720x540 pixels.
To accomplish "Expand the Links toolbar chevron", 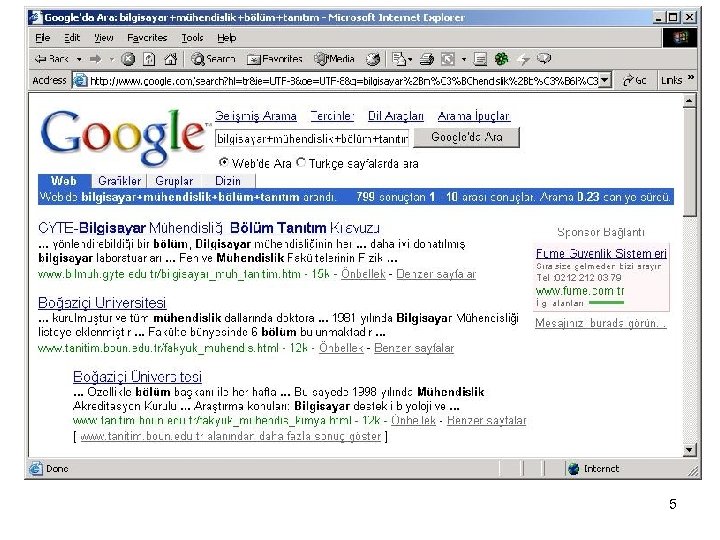I will click(x=690, y=78).
